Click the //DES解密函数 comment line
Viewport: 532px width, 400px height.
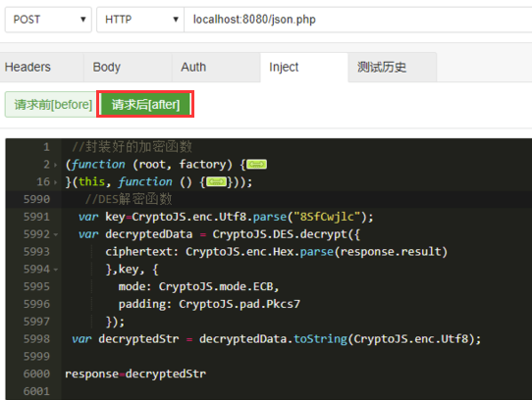129,199
